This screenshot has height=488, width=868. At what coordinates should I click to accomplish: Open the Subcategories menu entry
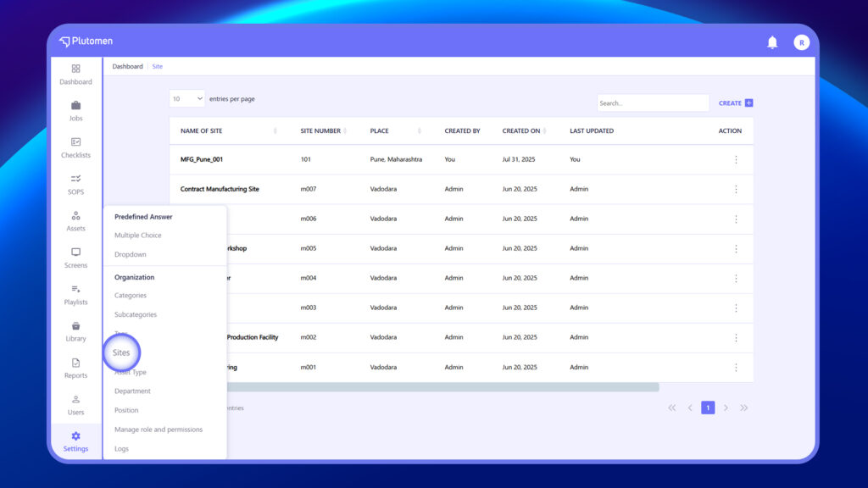(135, 314)
